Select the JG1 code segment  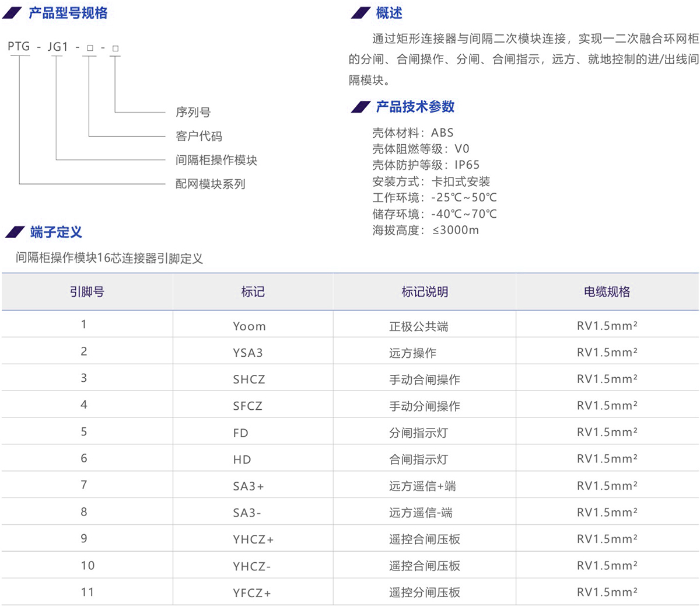coord(58,47)
